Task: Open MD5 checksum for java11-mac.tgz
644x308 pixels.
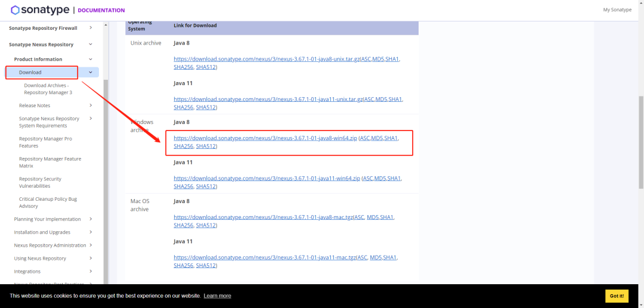Action: pos(376,257)
